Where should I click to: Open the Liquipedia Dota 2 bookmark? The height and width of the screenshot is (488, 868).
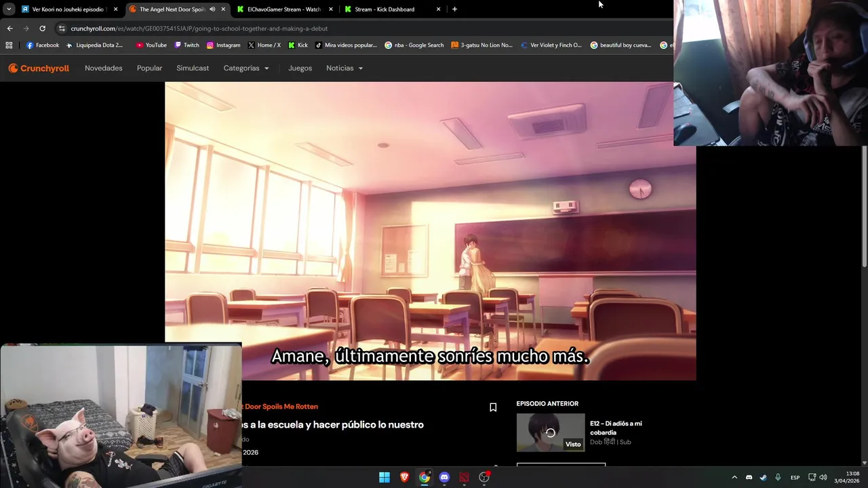[x=94, y=45]
